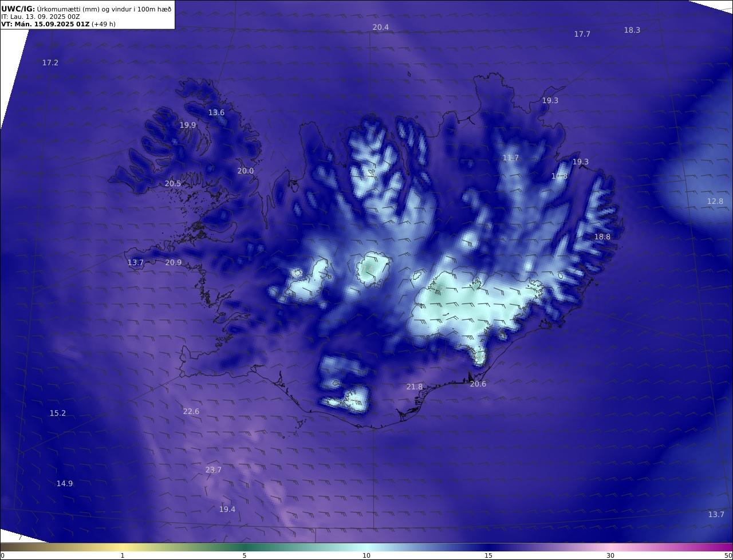Click the 13.6 value in the Westfjords

pos(216,113)
